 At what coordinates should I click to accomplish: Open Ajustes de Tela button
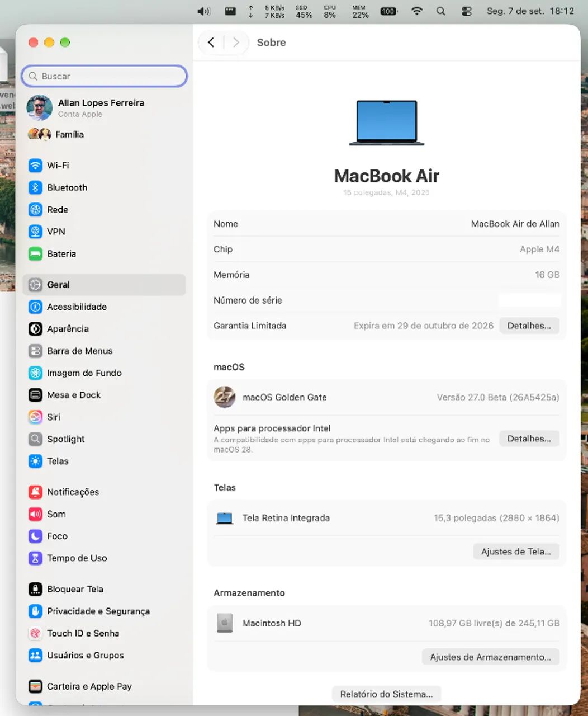pos(516,552)
